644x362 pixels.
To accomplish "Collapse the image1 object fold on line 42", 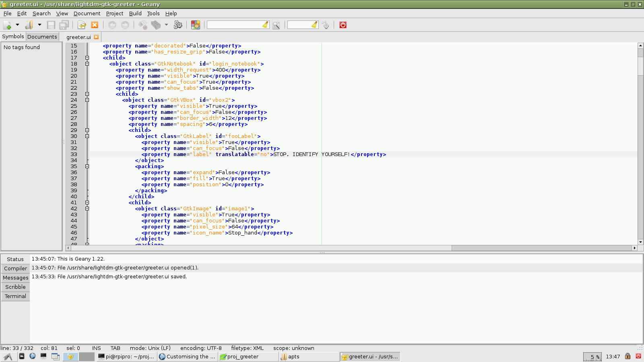I will click(87, 209).
